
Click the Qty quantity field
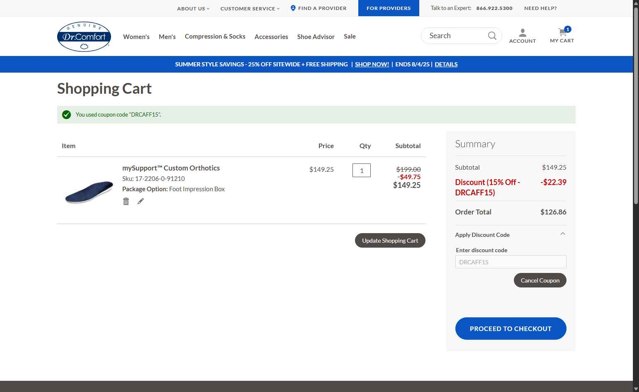pyautogui.click(x=361, y=170)
